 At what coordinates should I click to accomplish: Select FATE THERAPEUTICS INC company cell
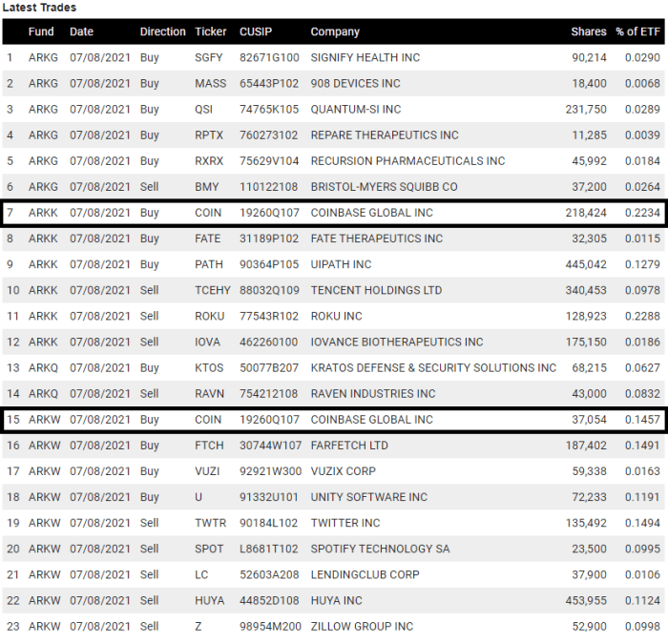(x=377, y=239)
